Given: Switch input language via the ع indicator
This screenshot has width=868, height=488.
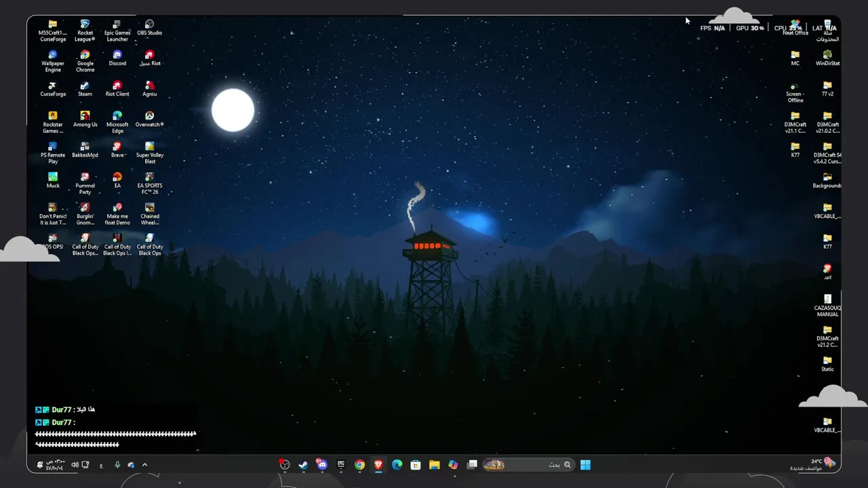Looking at the screenshot, I should click(102, 465).
